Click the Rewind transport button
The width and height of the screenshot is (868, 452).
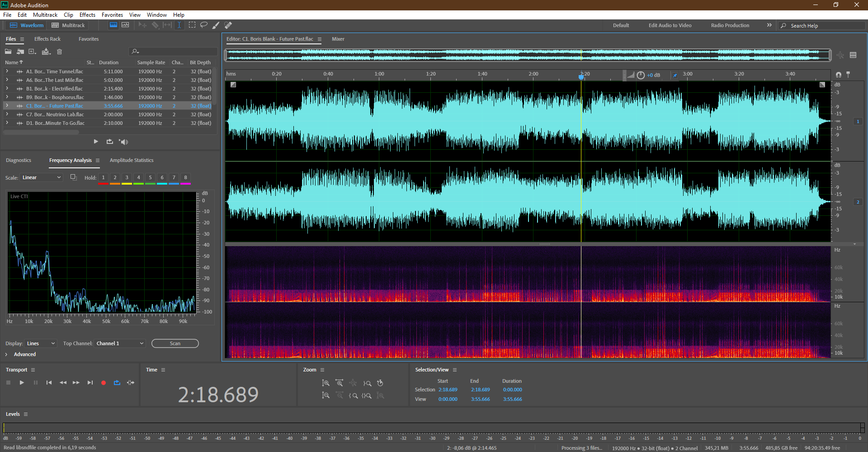(63, 383)
